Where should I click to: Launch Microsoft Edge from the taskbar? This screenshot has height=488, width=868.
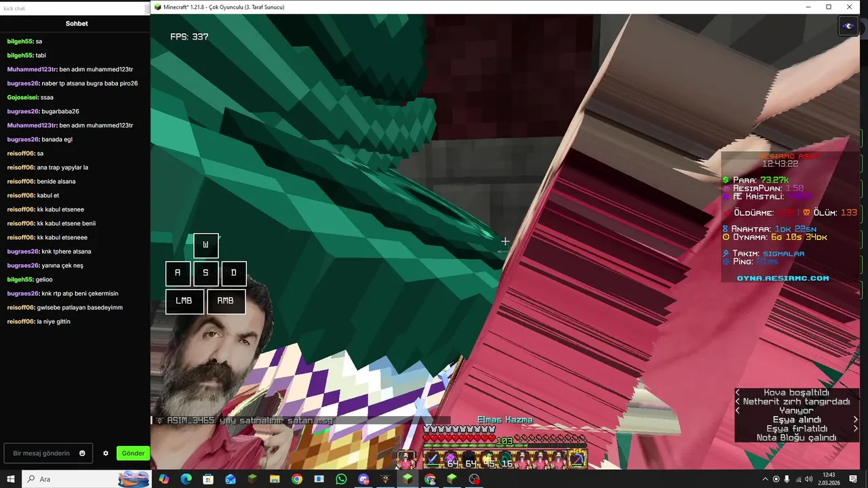[x=186, y=479]
